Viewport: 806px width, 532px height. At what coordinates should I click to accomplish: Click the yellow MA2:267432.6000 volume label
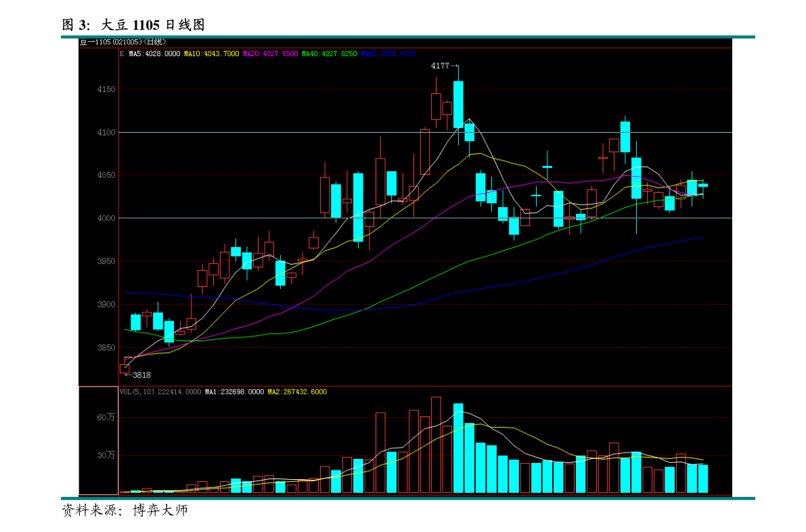click(297, 392)
